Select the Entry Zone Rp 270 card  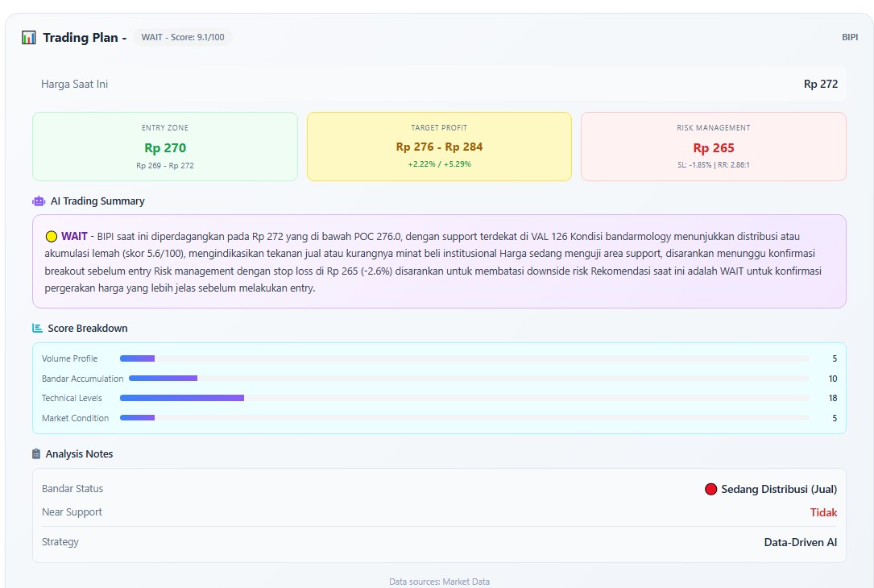165,147
